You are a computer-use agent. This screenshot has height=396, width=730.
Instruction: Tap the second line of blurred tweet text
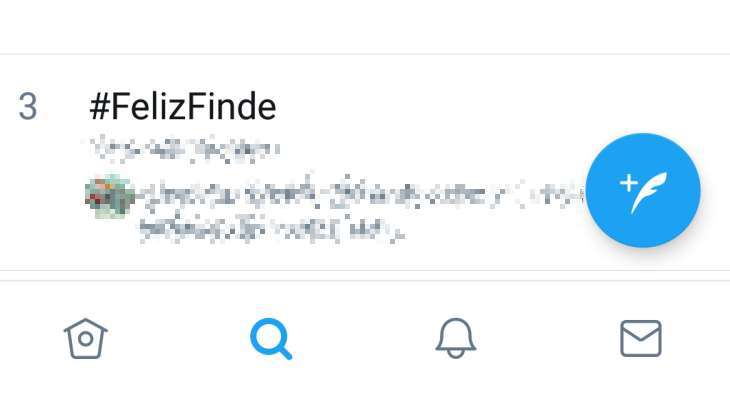point(271,229)
